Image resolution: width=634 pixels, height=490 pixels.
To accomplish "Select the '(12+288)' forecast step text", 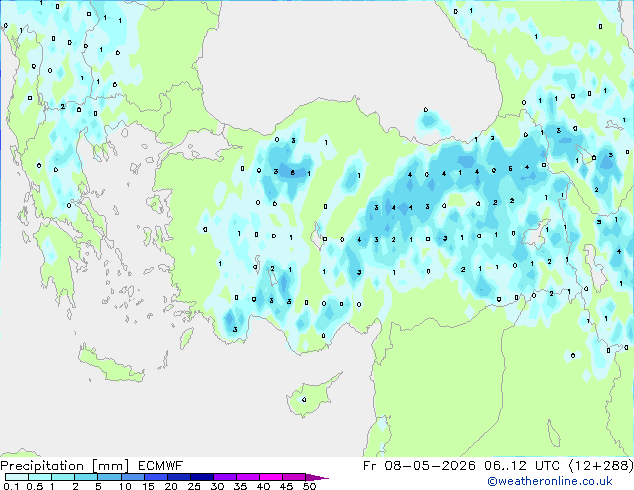I will [x=601, y=466].
